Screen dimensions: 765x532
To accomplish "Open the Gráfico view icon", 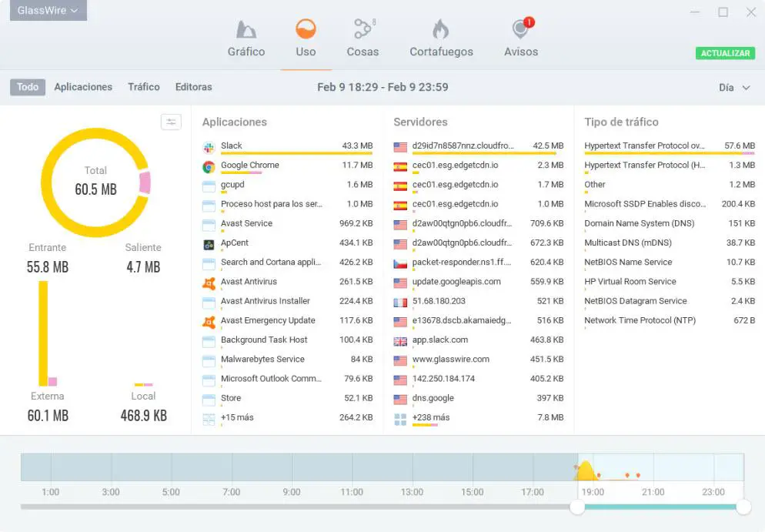I will 246,29.
